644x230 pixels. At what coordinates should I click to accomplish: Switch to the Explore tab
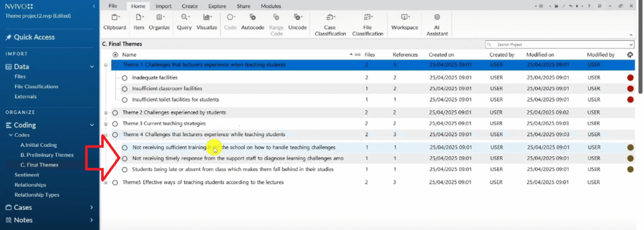pos(217,6)
